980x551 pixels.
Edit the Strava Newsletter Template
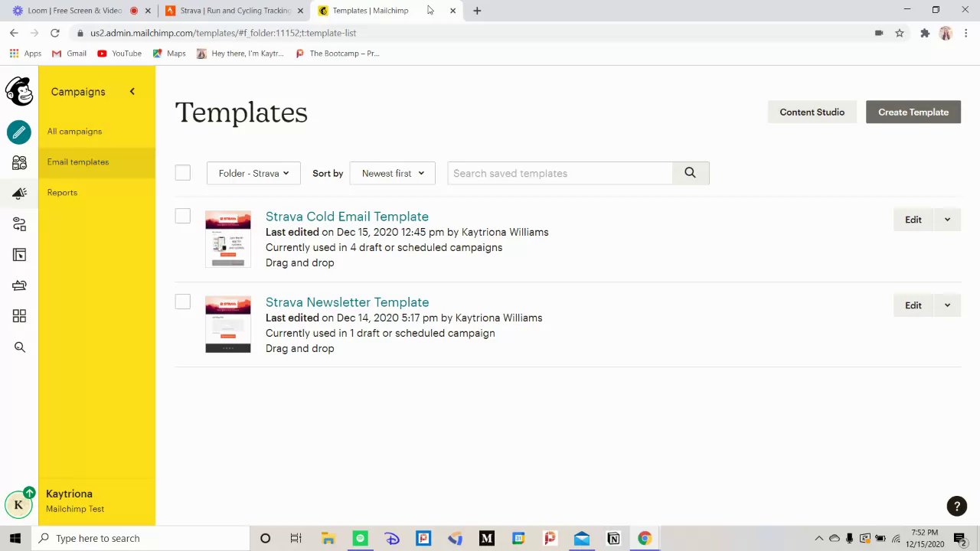pyautogui.click(x=913, y=305)
